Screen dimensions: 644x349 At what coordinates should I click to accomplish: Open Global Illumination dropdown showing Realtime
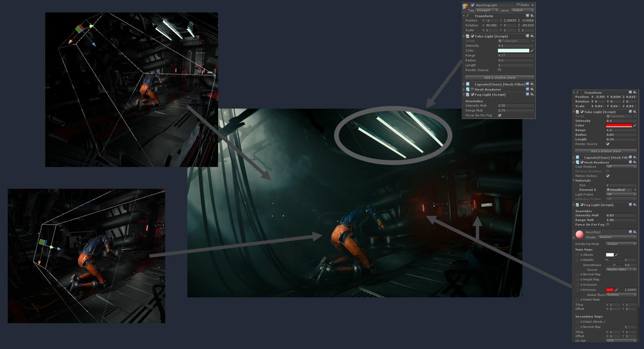pyautogui.click(x=621, y=295)
